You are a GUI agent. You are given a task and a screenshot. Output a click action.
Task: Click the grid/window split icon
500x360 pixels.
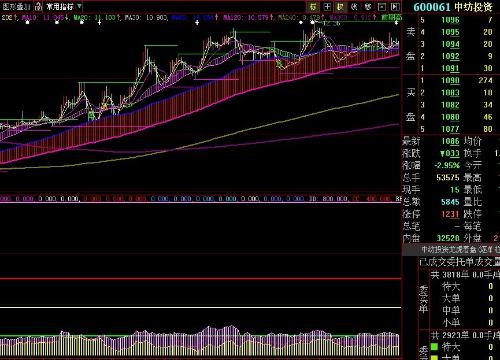click(327, 6)
